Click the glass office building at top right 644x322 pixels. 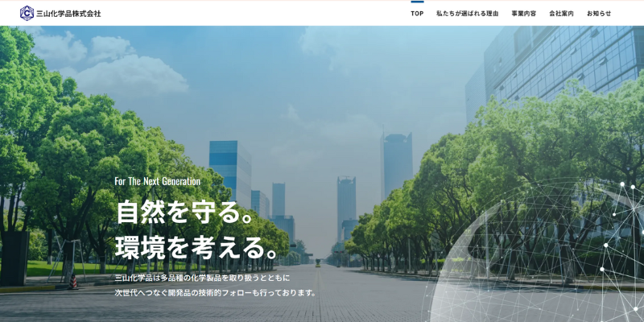click(x=555, y=64)
